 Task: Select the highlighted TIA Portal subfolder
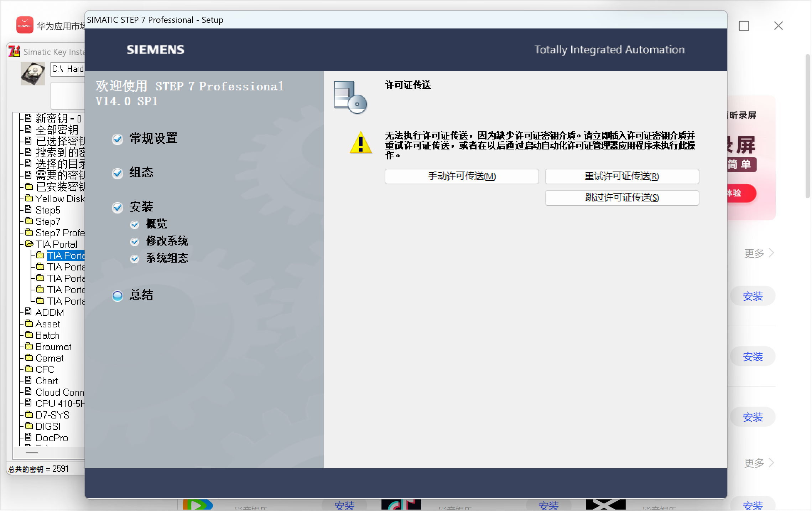point(66,255)
